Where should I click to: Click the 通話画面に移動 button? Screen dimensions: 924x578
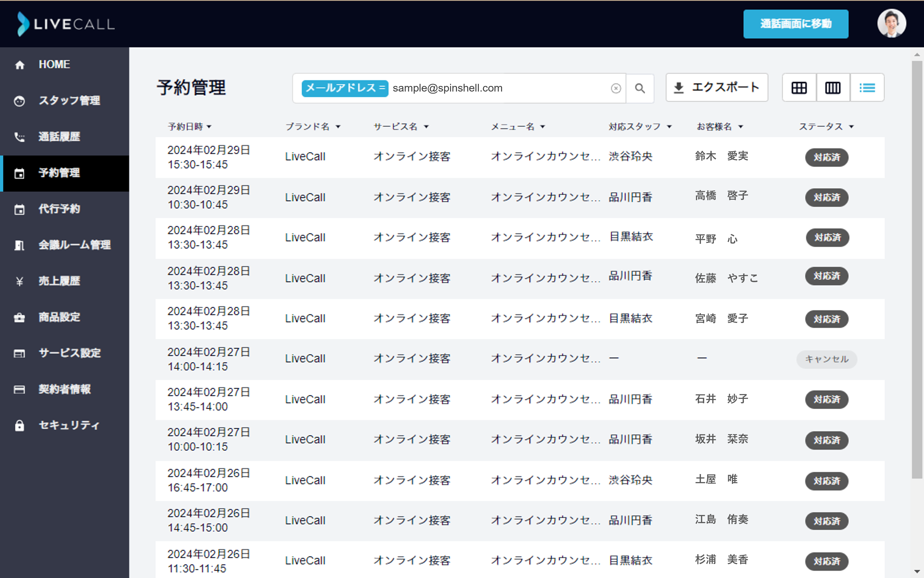795,24
